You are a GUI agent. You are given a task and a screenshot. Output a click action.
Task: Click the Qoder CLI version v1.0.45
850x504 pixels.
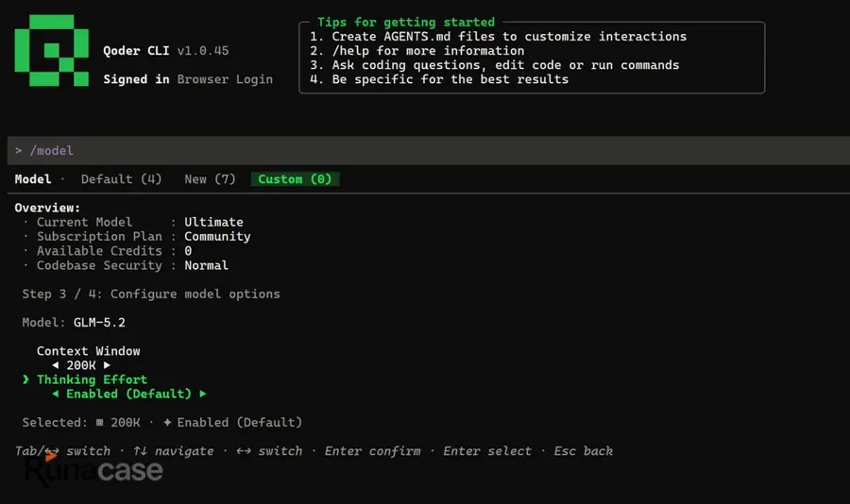(203, 50)
